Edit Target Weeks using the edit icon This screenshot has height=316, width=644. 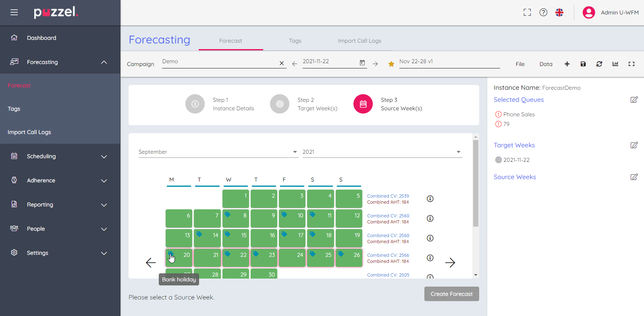click(634, 145)
